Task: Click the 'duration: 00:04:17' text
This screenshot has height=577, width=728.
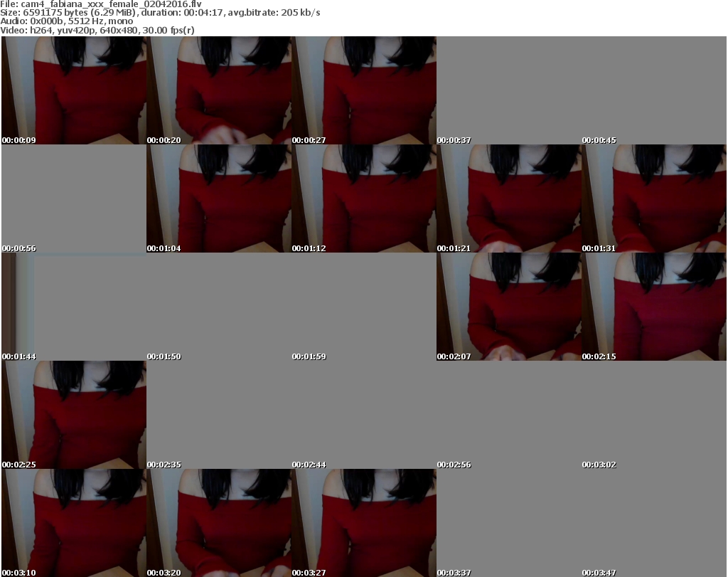Action: [x=183, y=13]
